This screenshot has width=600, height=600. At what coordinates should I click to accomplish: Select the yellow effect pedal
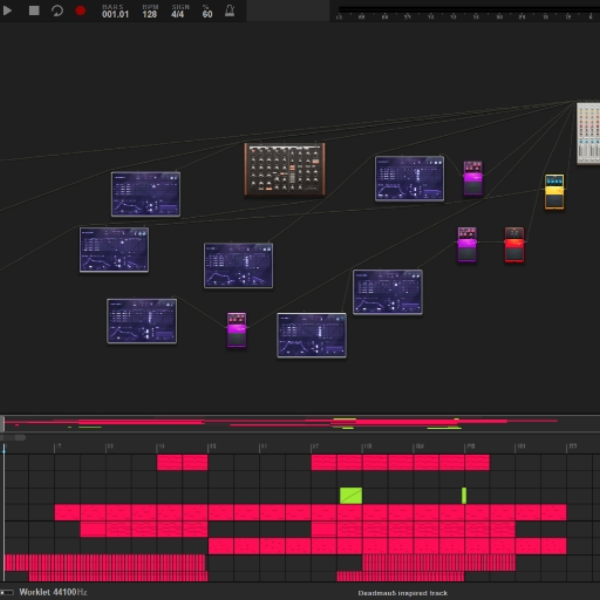pos(554,192)
